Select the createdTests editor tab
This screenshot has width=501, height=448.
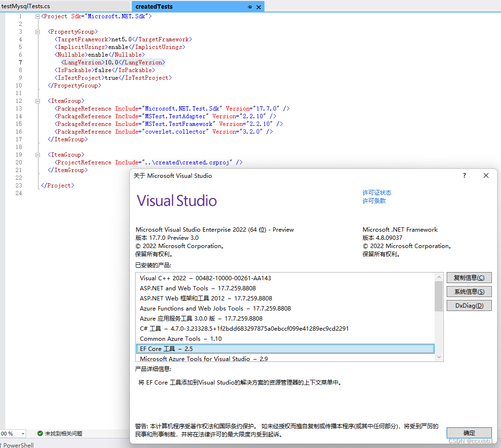(x=154, y=6)
